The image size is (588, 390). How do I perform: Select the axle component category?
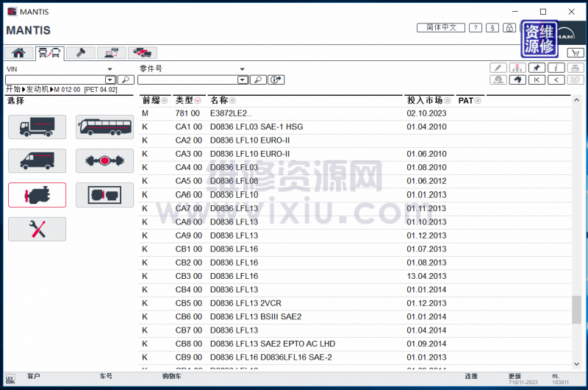click(x=104, y=160)
